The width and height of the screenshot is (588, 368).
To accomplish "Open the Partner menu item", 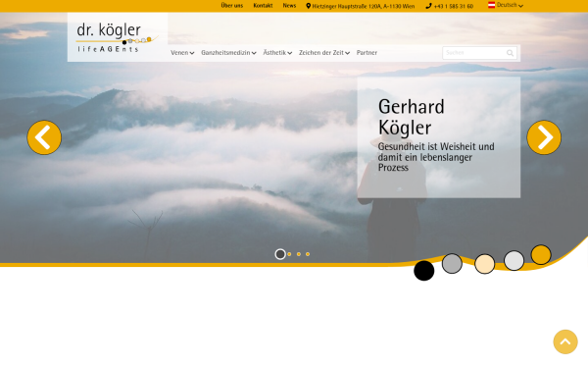I will pyautogui.click(x=367, y=53).
